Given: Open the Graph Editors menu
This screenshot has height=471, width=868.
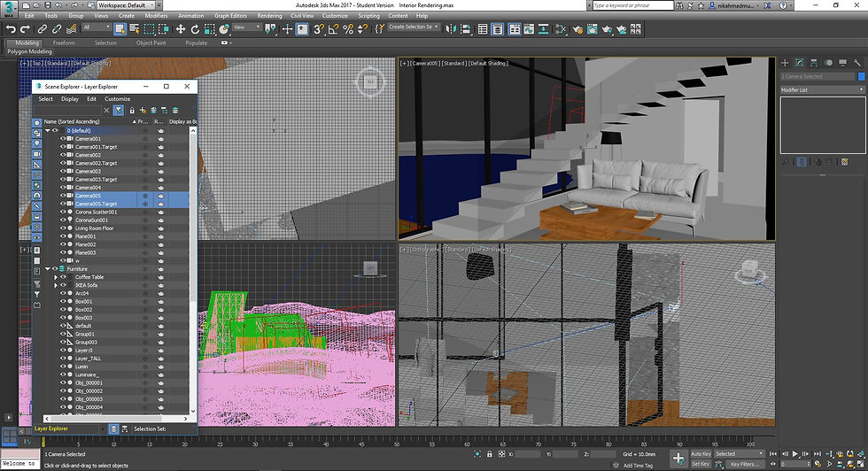Looking at the screenshot, I should [x=230, y=16].
